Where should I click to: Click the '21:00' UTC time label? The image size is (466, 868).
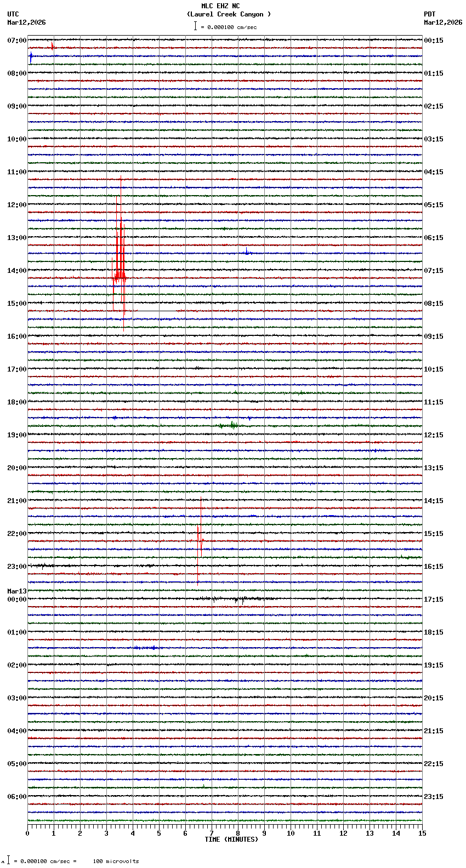17,501
